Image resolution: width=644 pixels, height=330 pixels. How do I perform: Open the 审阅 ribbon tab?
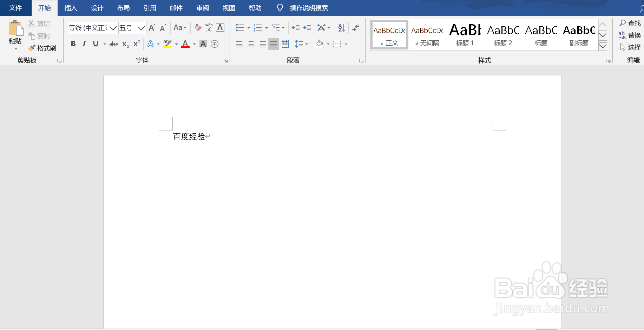[x=203, y=8]
